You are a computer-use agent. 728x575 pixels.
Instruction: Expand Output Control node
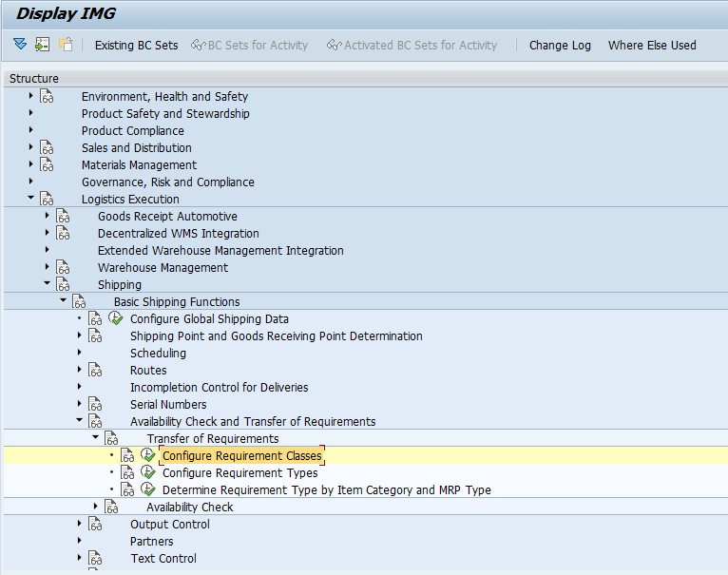click(80, 524)
